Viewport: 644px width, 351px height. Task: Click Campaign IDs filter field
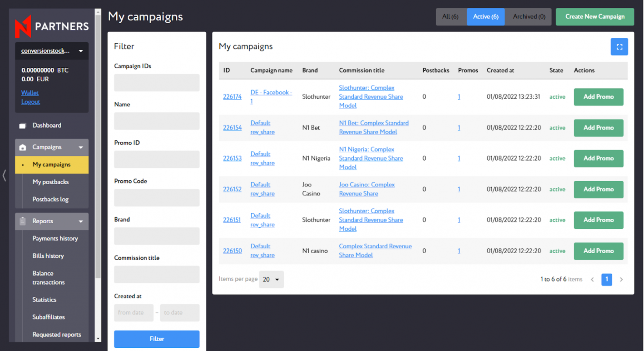point(157,83)
